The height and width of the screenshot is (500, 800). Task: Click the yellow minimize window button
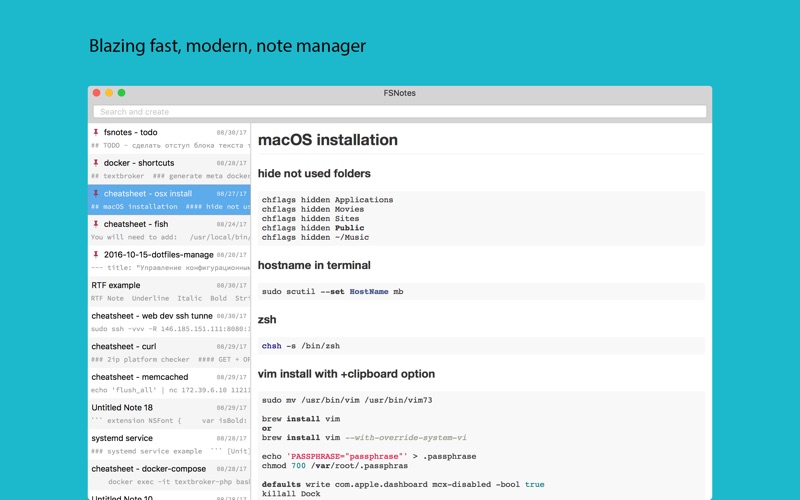coord(109,93)
